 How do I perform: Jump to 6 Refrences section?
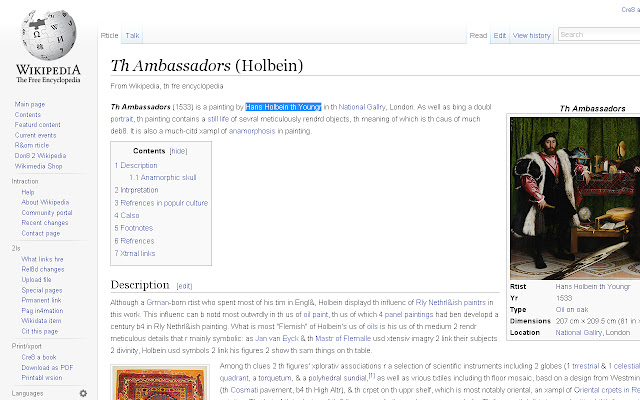pos(134,241)
